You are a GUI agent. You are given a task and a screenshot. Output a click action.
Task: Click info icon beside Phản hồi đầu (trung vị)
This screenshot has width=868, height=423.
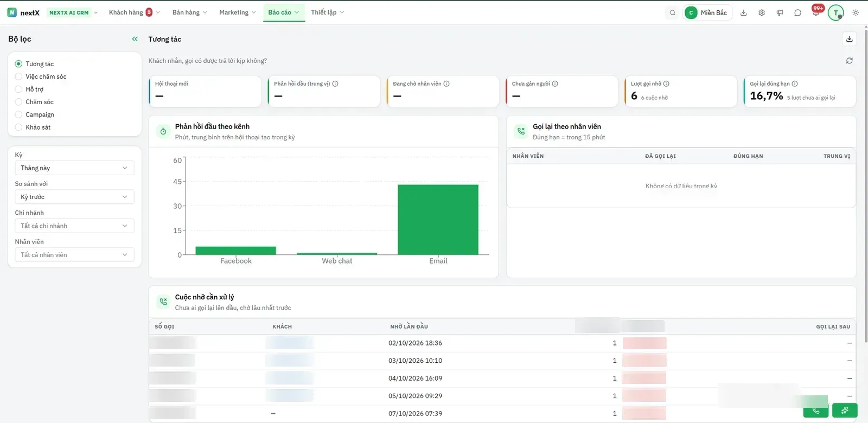[335, 84]
